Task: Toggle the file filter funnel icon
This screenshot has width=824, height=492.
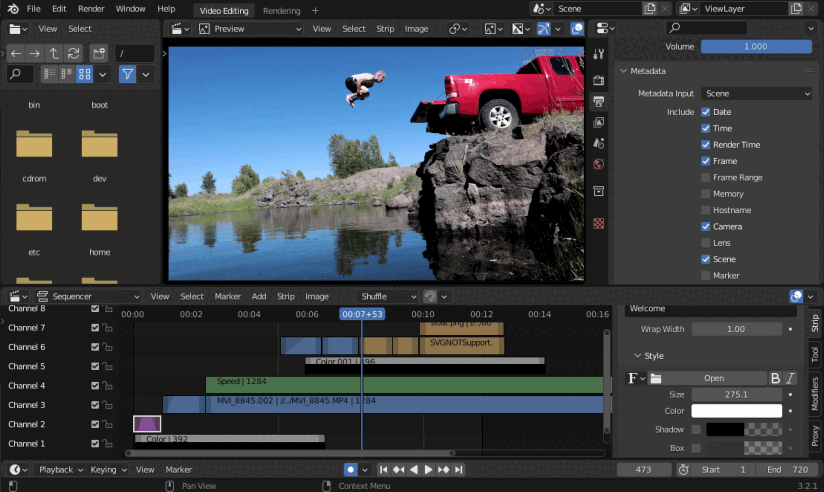Action: (x=127, y=75)
